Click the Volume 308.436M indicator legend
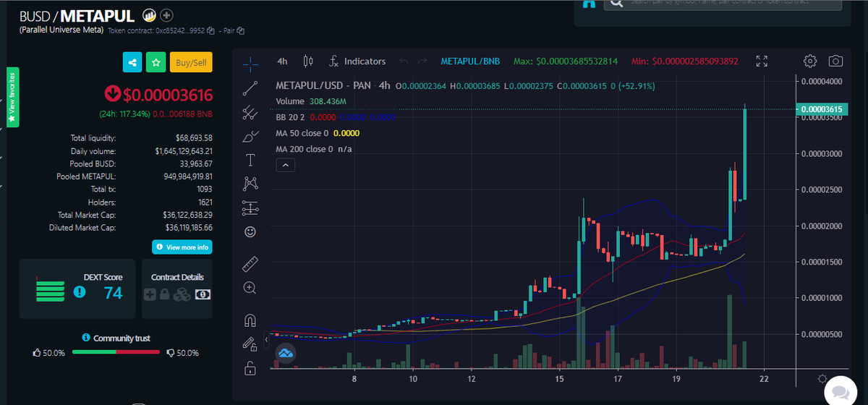The width and height of the screenshot is (868, 405). (x=311, y=101)
